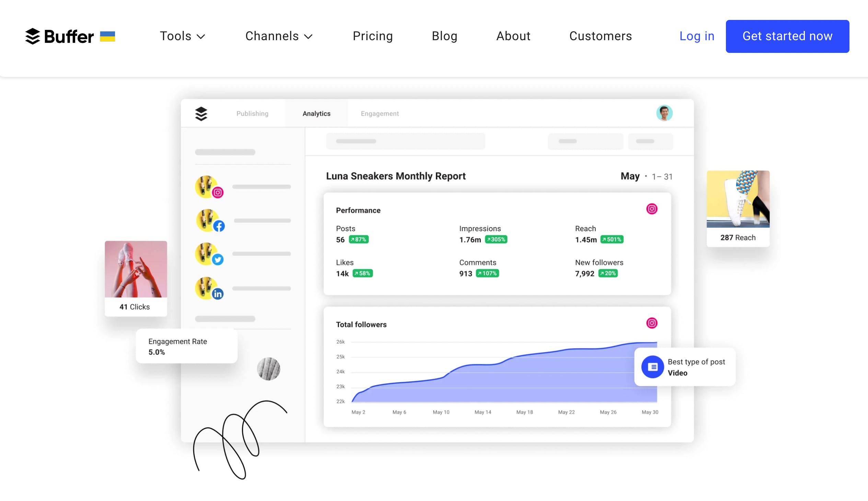Select the Twitter channel icon
Image resolution: width=868 pixels, height=501 pixels.
tap(217, 260)
